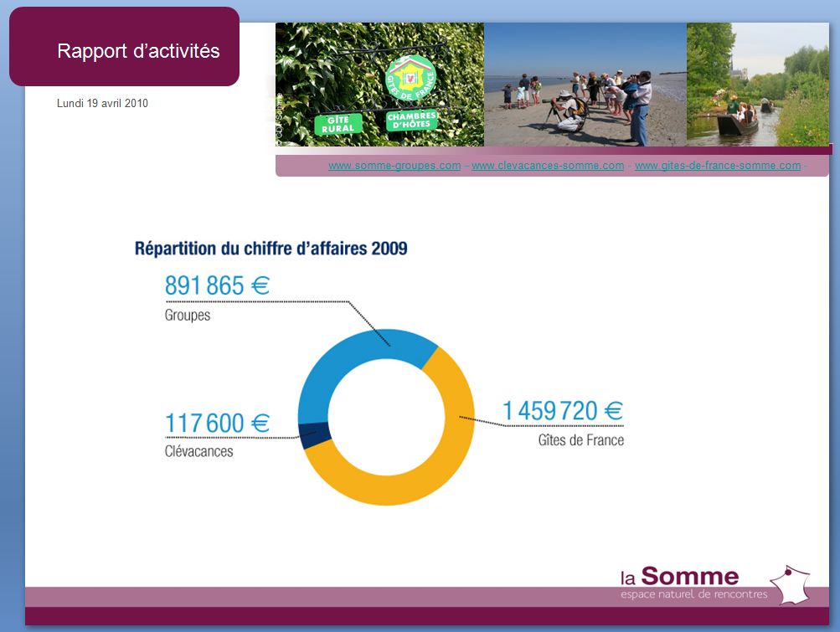Viewport: 840px width, 632px height.
Task: Select the 891 865 € value
Action: [x=216, y=285]
